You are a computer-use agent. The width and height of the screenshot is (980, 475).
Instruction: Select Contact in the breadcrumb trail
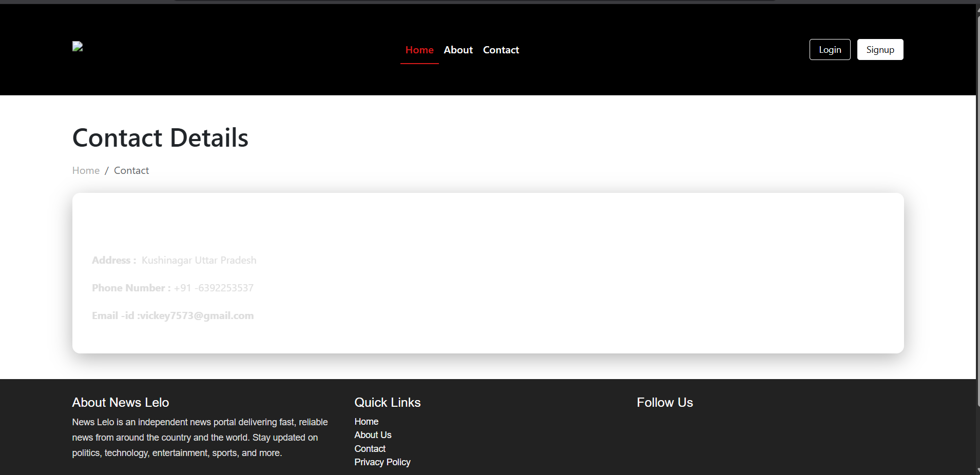pos(131,170)
